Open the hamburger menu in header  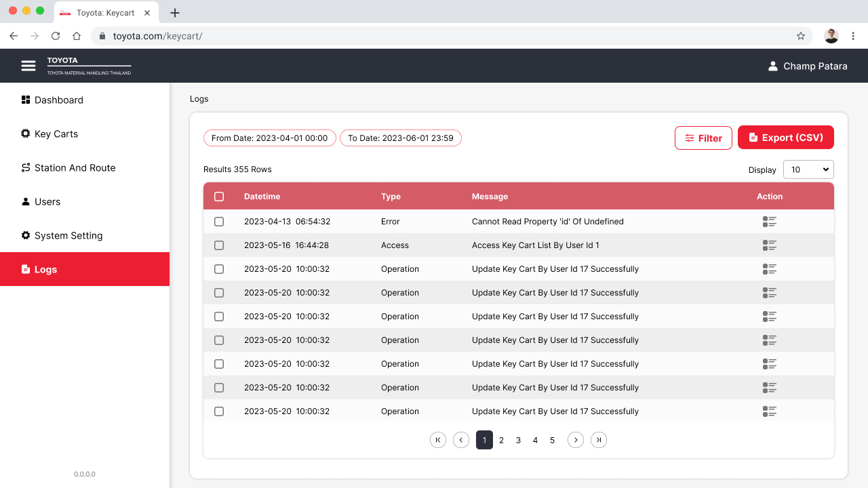click(28, 66)
